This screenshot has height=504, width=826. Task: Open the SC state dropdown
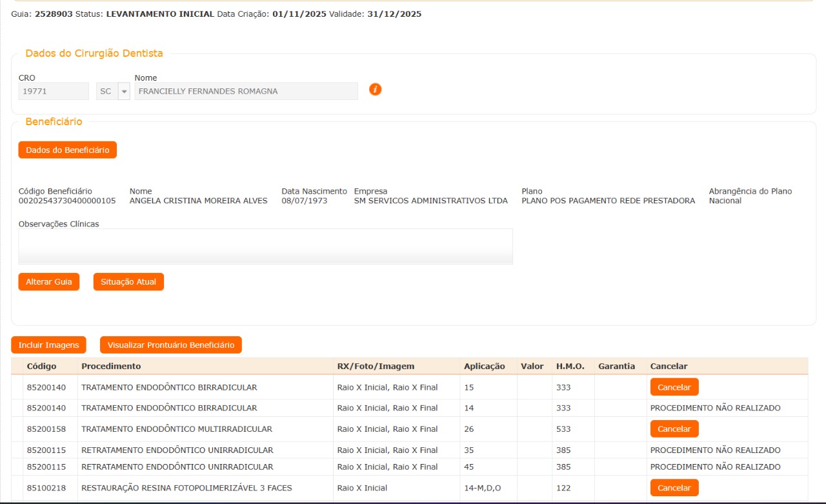coord(124,92)
